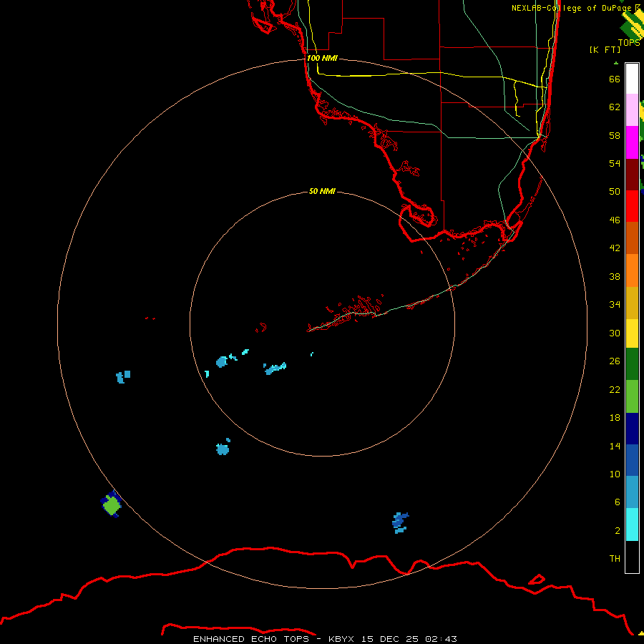Pick the cyan legend band

click(632, 525)
